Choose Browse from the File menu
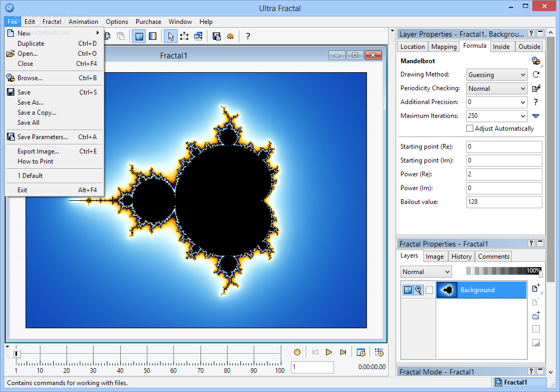 tap(54, 78)
